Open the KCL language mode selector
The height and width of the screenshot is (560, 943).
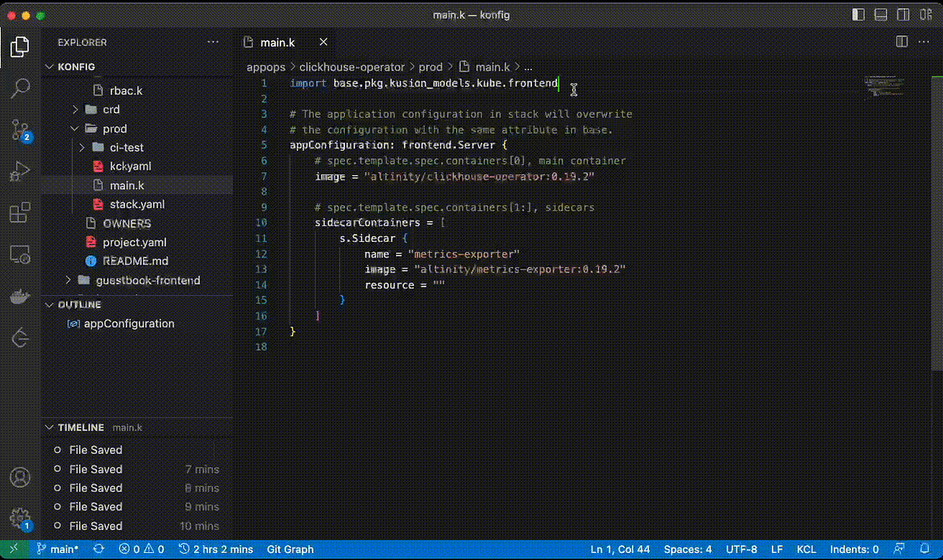coord(806,549)
